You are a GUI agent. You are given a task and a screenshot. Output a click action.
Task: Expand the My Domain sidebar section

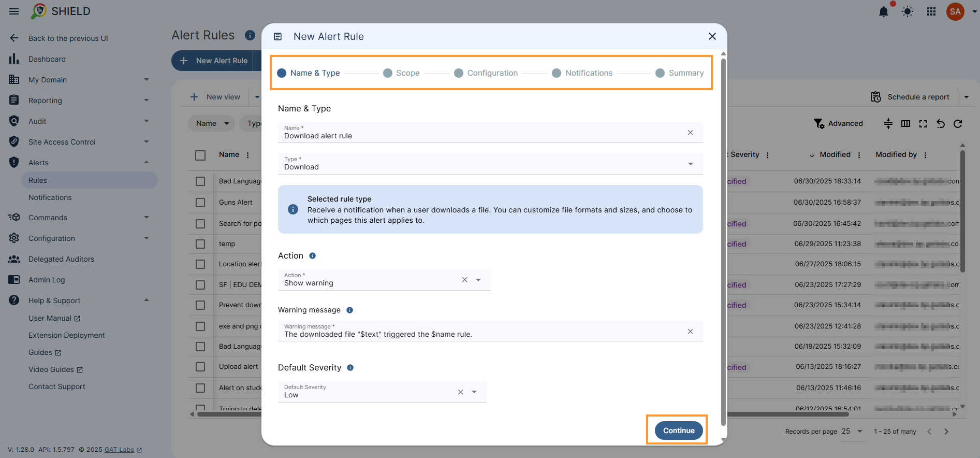click(146, 80)
